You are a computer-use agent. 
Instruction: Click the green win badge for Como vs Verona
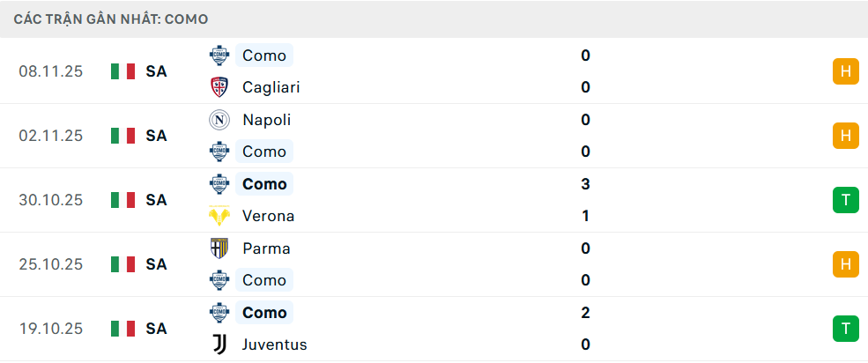coord(845,200)
